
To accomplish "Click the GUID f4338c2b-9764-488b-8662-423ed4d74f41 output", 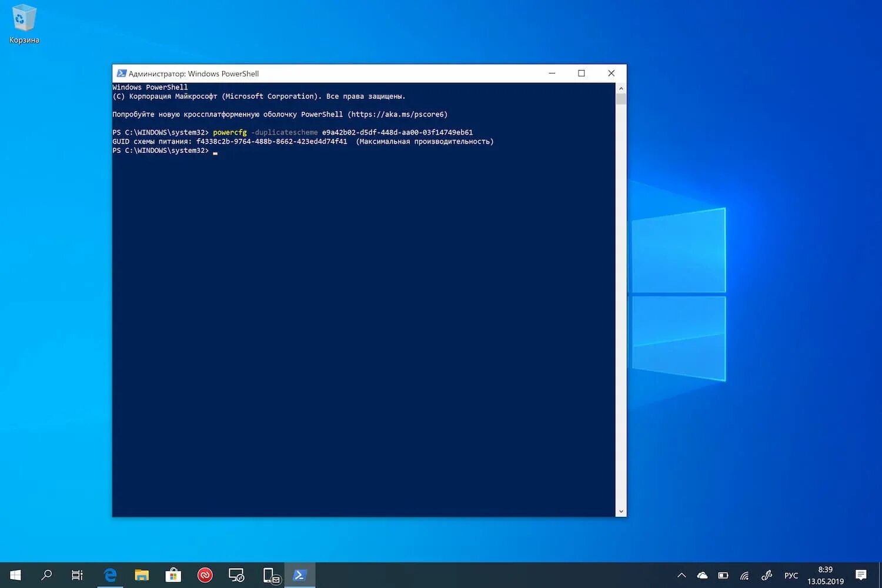I will (x=272, y=142).
